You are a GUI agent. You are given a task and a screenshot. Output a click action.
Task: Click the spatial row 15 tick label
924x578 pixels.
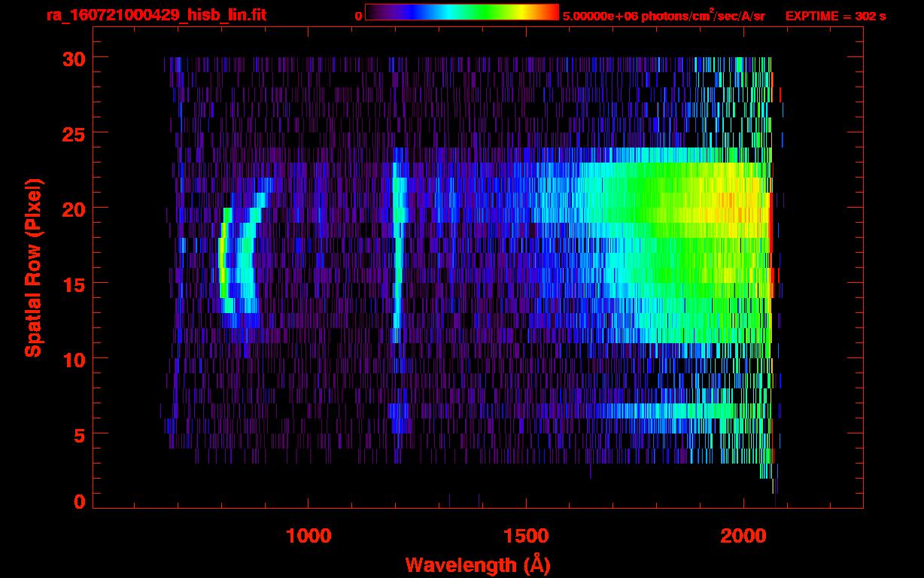pyautogui.click(x=74, y=284)
